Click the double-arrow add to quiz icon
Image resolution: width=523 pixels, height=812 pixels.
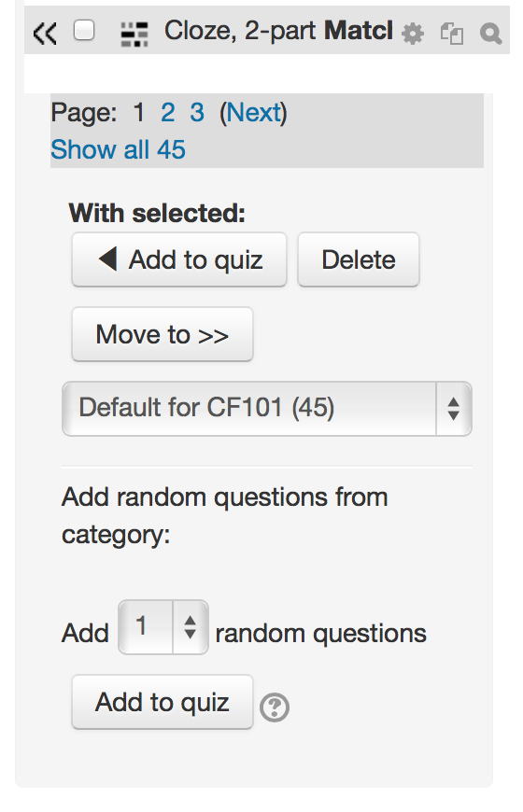click(x=45, y=34)
